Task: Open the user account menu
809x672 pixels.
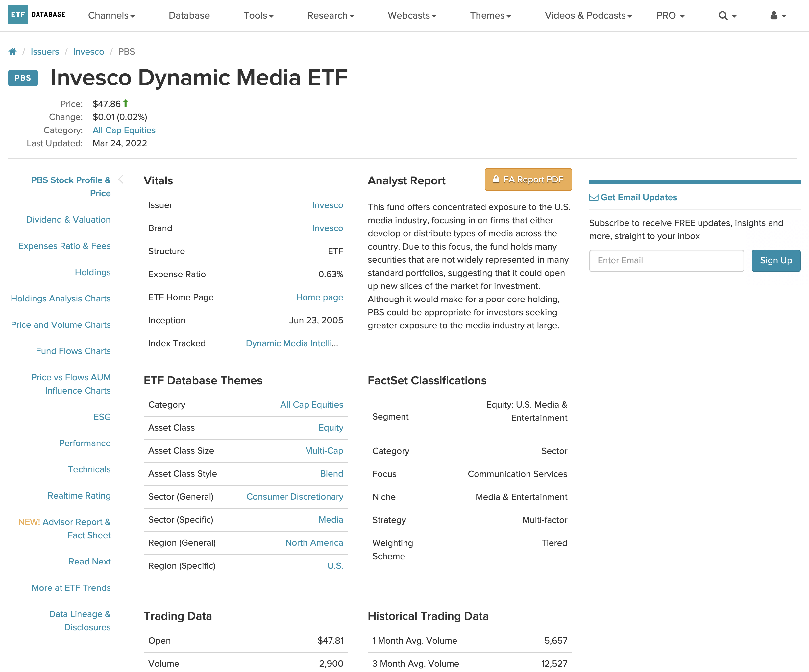Action: click(x=778, y=15)
